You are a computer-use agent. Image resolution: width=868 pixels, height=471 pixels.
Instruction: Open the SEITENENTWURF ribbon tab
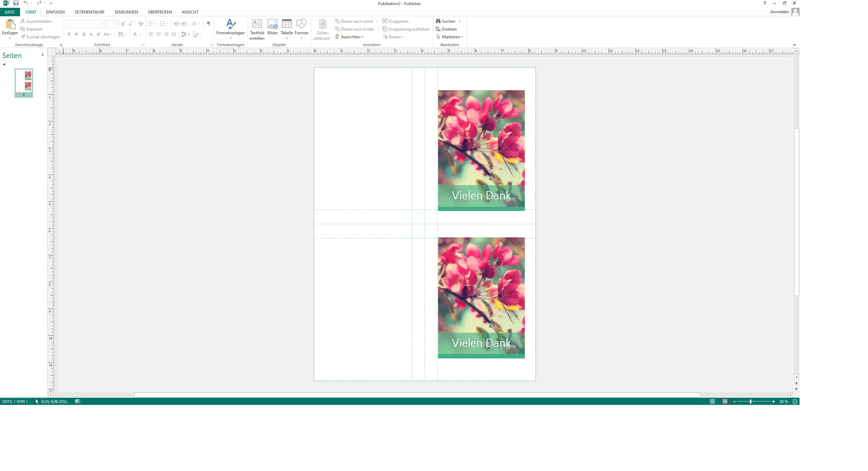[90, 12]
